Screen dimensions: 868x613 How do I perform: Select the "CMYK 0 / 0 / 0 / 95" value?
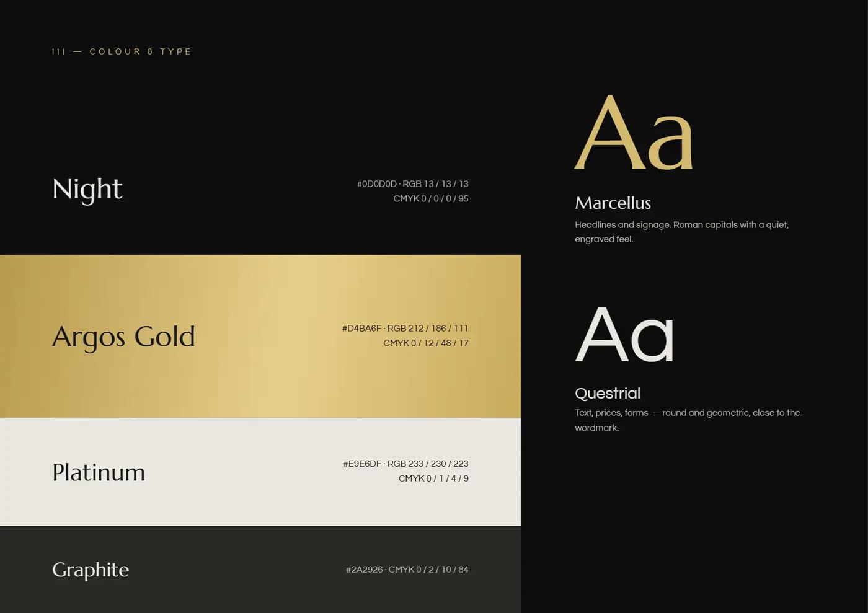[431, 199]
